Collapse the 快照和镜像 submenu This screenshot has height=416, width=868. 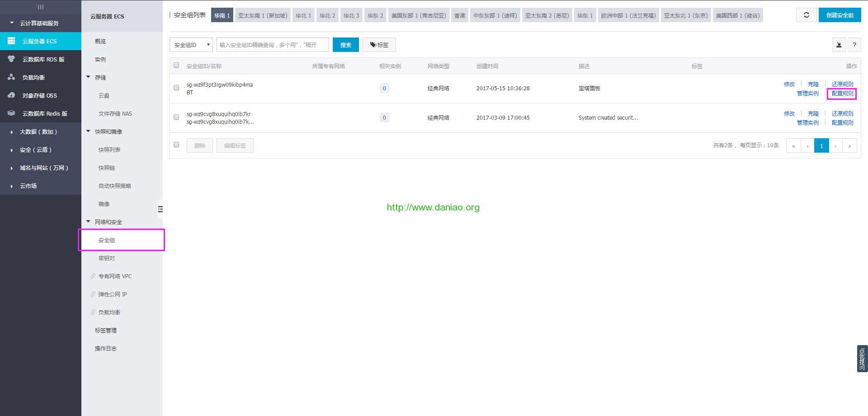pos(88,131)
